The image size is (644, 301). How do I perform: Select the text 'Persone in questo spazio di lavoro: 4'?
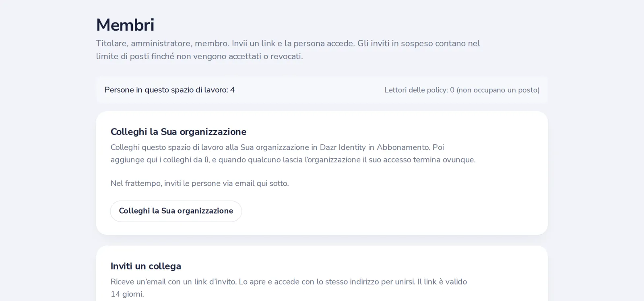pos(169,90)
